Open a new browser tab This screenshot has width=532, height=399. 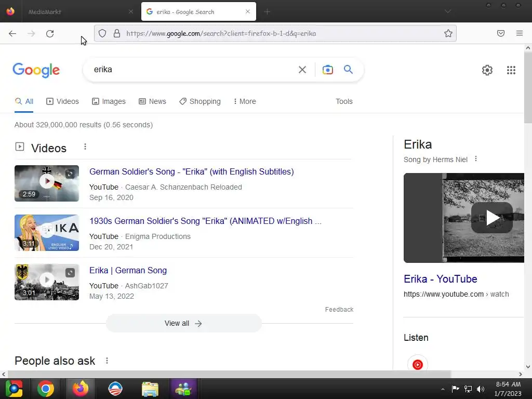click(267, 12)
